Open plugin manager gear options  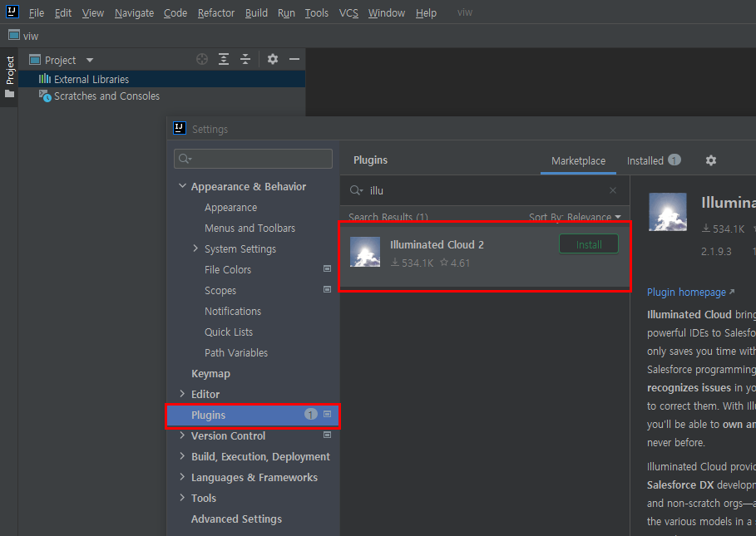point(711,160)
